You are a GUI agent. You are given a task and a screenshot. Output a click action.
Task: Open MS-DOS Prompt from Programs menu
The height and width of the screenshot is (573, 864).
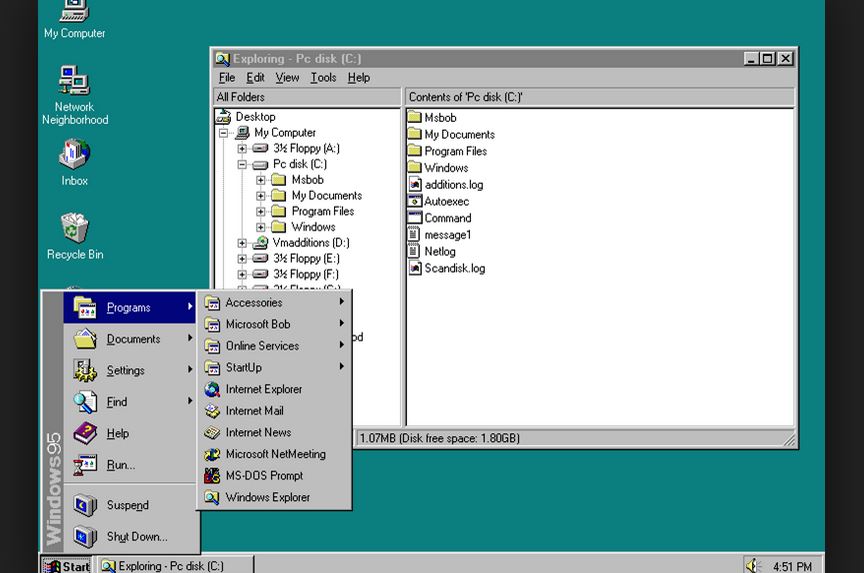(x=264, y=476)
